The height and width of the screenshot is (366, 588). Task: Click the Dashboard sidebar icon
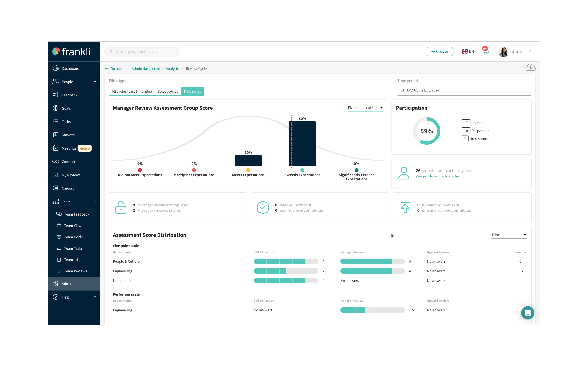[56, 68]
